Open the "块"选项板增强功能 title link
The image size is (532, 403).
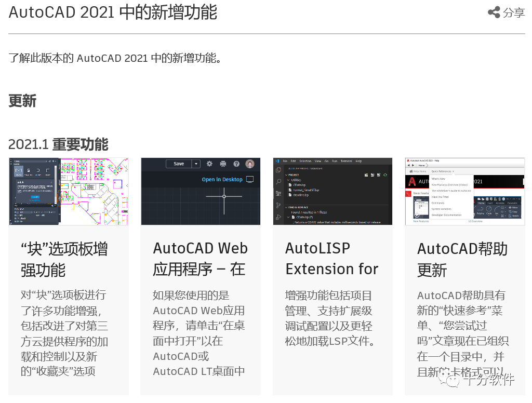pyautogui.click(x=64, y=260)
